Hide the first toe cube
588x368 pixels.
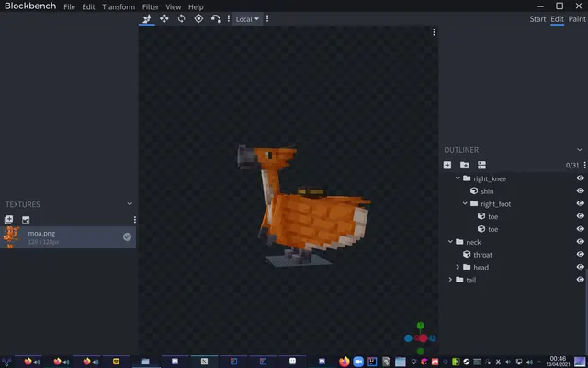click(580, 216)
